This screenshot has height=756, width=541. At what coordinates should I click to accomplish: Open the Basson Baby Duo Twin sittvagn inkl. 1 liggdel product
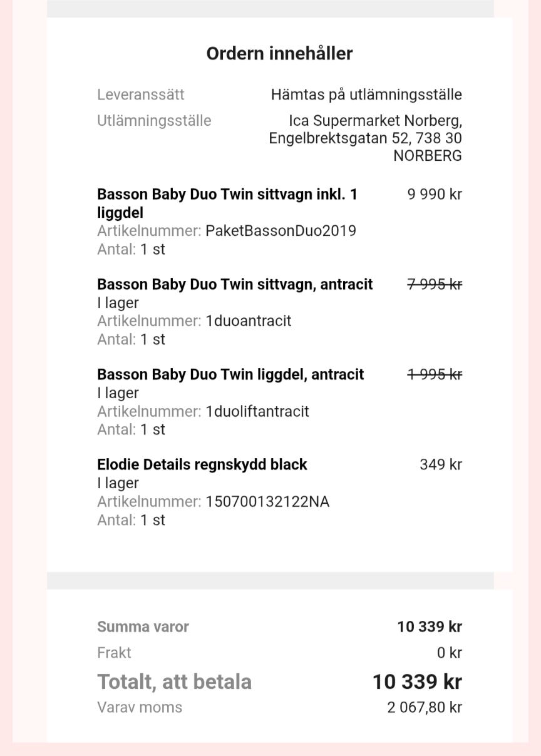[227, 203]
